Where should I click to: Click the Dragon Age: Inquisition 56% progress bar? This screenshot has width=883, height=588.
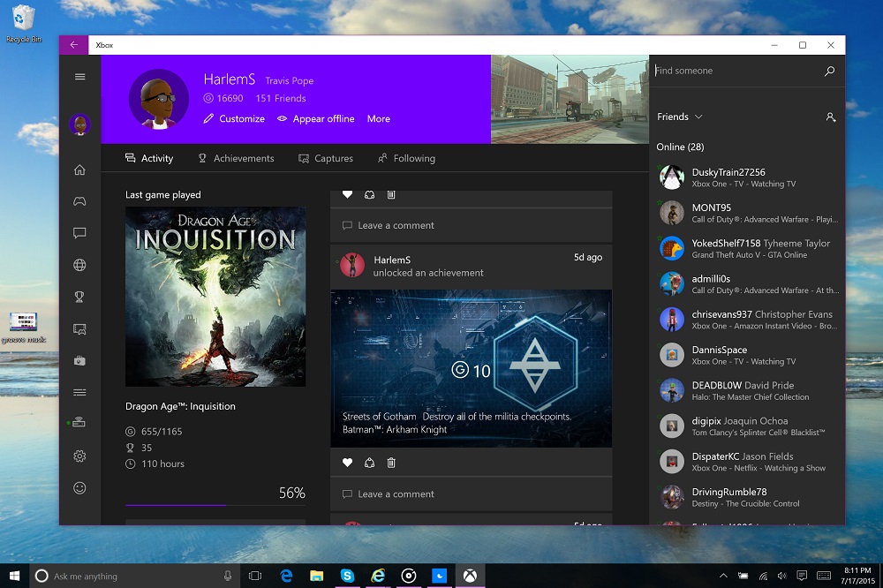(x=215, y=505)
